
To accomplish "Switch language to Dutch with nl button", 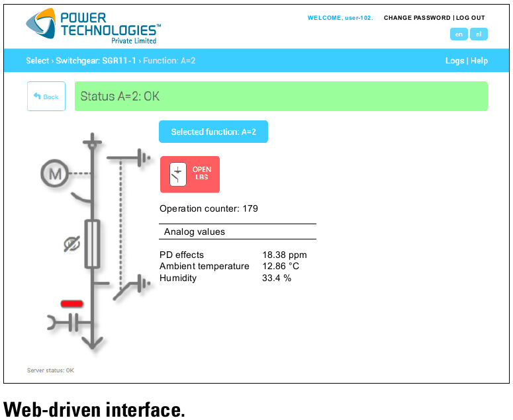I will (x=479, y=34).
